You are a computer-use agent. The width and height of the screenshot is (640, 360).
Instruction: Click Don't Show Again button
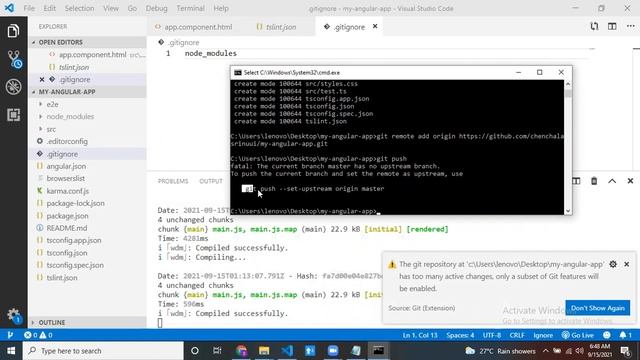598,308
